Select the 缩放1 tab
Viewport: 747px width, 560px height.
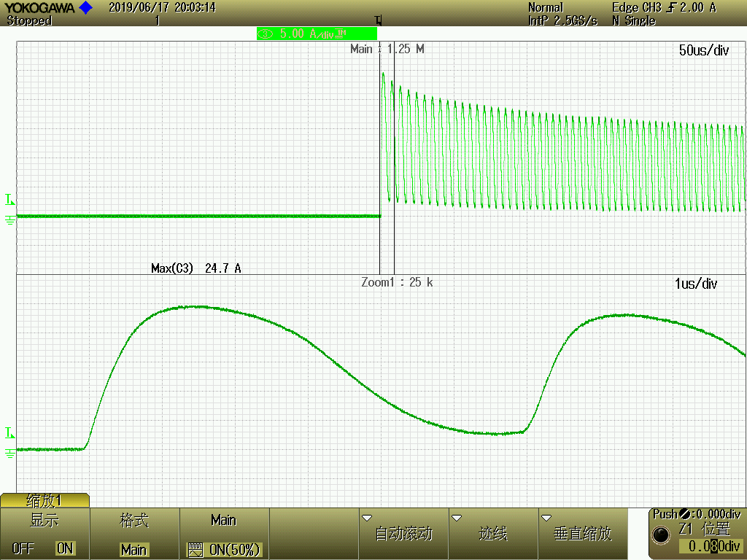point(44,500)
